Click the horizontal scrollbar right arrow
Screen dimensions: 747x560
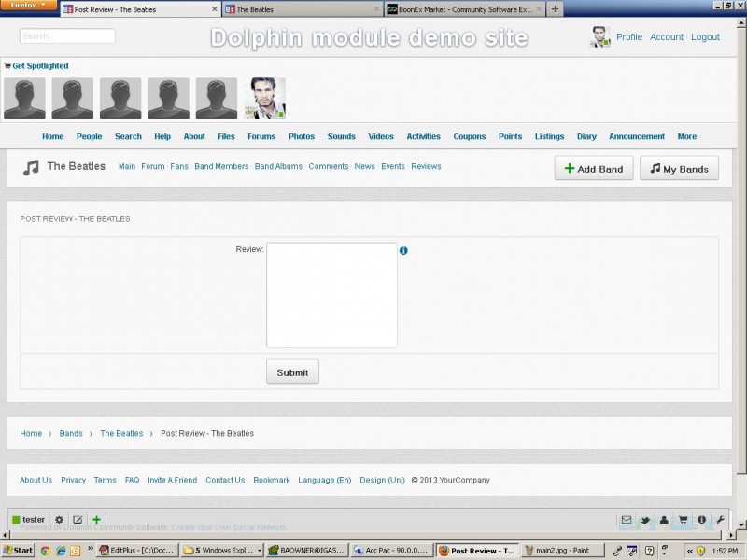pyautogui.click(x=731, y=535)
